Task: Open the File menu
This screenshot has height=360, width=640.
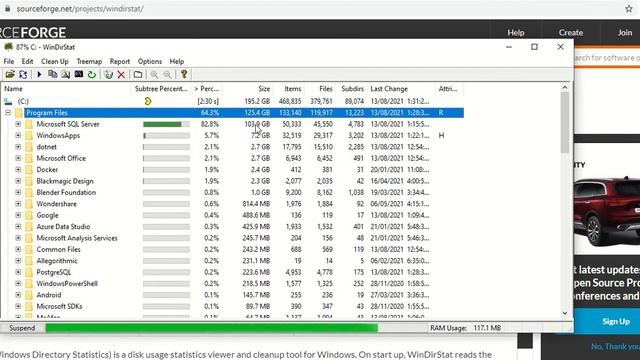Action: [9, 61]
